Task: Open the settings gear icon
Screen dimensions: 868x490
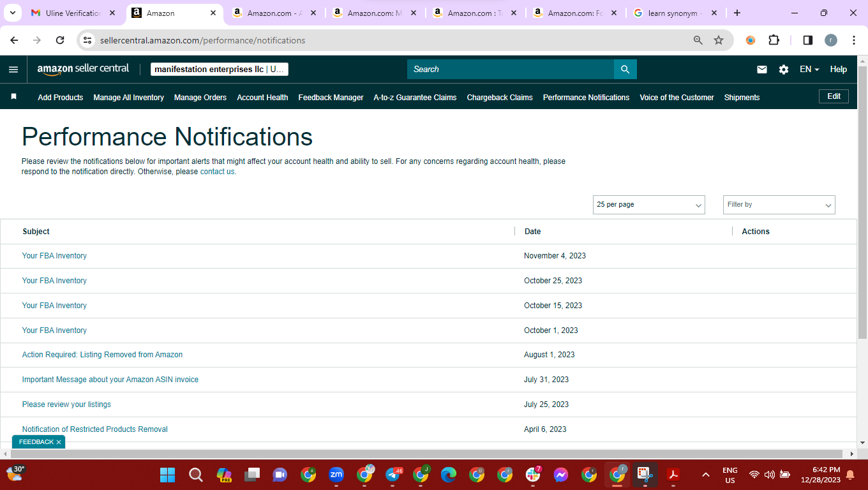Action: 784,70
